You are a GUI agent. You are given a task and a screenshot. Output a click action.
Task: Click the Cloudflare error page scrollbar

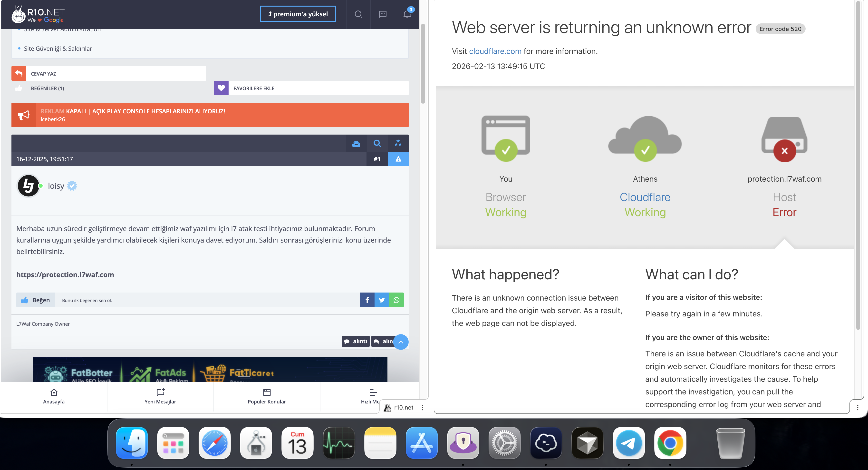(x=858, y=165)
